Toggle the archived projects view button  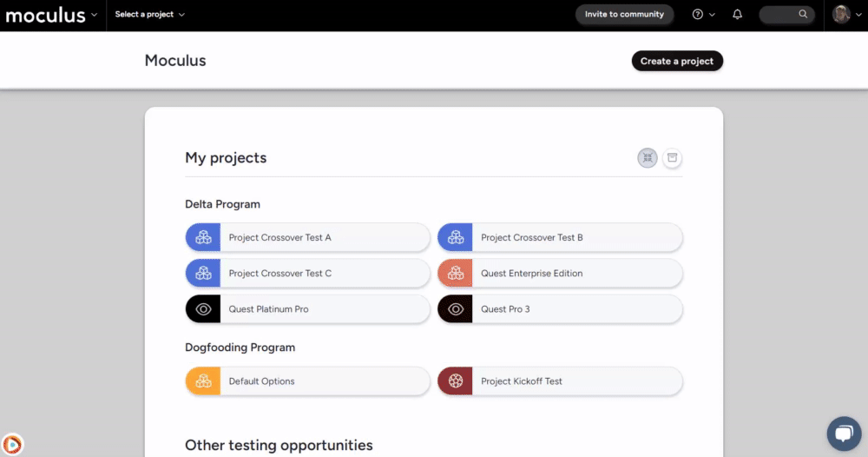click(672, 158)
